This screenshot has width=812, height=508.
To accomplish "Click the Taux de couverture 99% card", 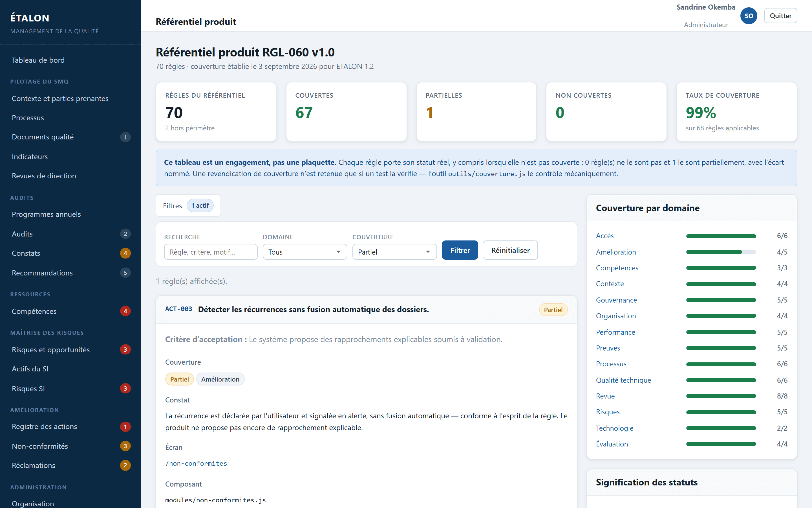I will click(x=736, y=112).
